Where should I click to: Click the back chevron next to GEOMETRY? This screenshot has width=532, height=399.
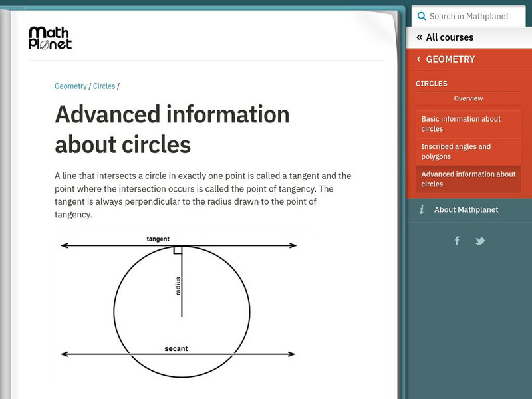(418, 59)
